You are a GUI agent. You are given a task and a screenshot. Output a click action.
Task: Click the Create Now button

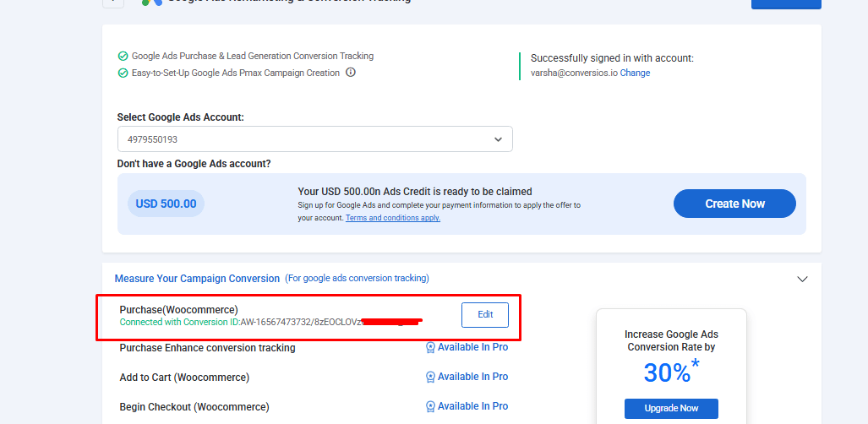(x=734, y=204)
